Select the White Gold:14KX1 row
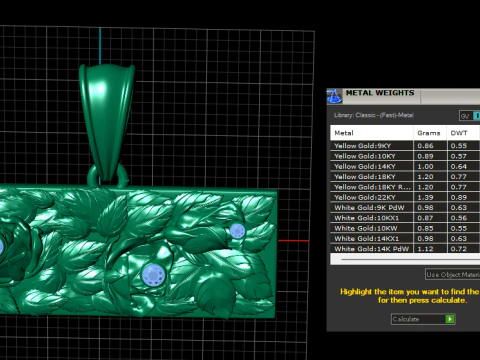The image size is (480, 360). pyautogui.click(x=405, y=239)
